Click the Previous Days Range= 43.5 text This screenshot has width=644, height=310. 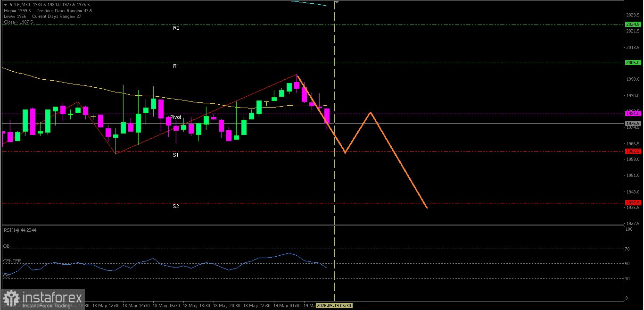coord(64,10)
